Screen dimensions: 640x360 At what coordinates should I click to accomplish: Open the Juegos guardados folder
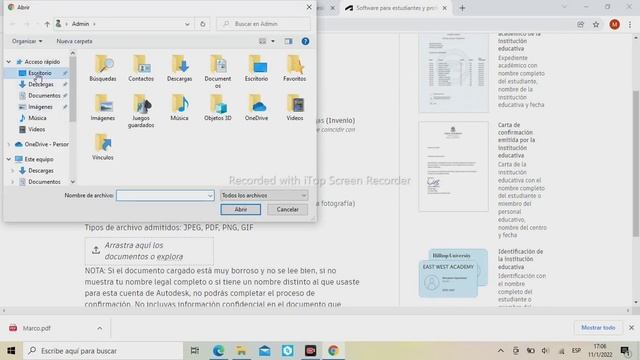click(x=141, y=111)
